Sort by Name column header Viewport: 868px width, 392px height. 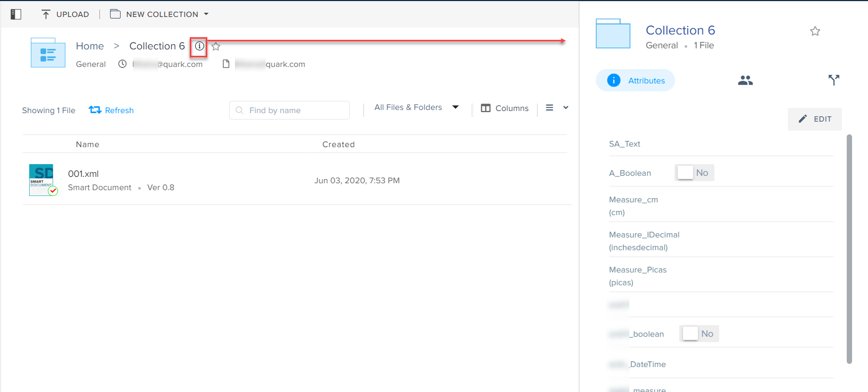(x=88, y=144)
